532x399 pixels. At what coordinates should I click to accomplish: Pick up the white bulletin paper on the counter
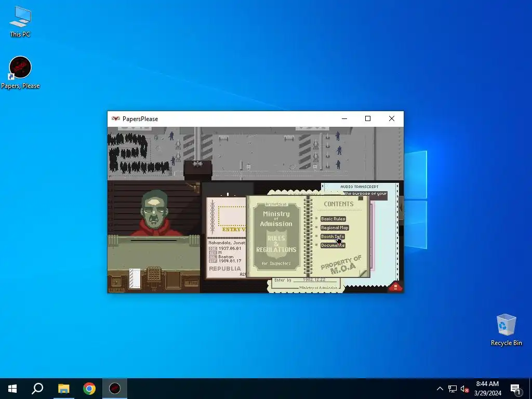click(135, 278)
